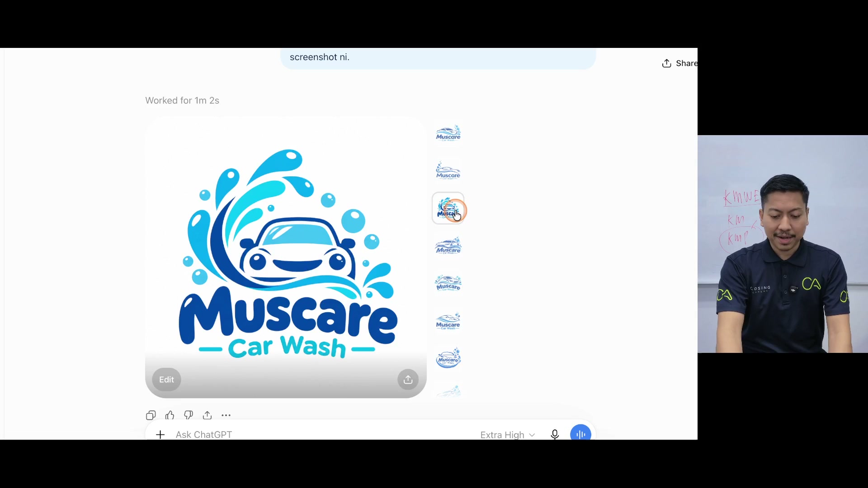Give the response a thumbs down

189,415
